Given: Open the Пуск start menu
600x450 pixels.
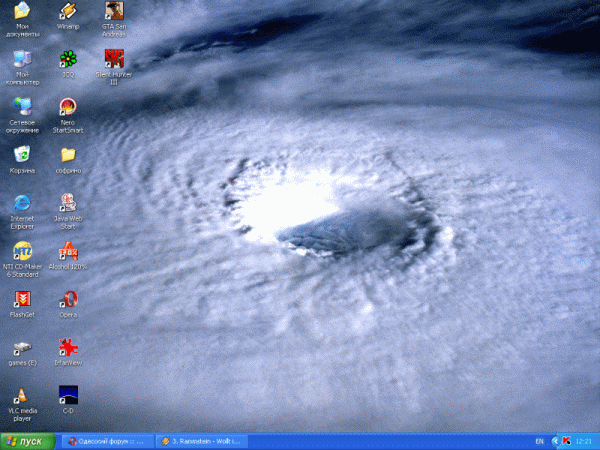Looking at the screenshot, I should coord(28,441).
